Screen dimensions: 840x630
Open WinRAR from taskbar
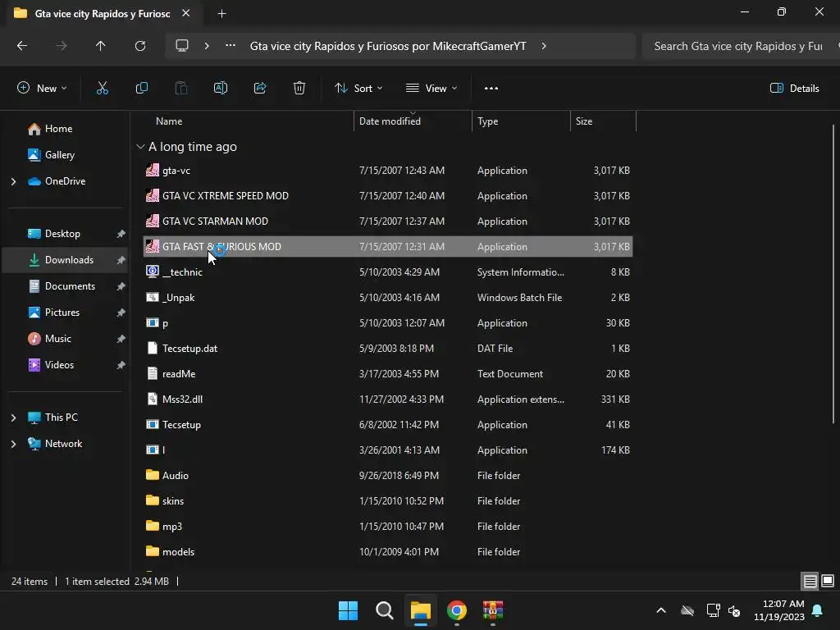493,610
